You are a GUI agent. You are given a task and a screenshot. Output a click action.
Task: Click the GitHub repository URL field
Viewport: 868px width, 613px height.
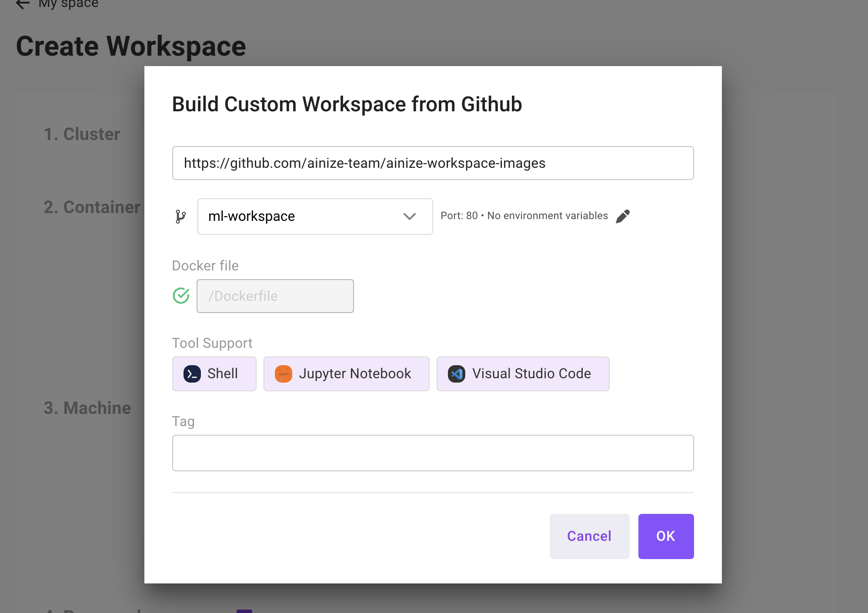point(433,163)
